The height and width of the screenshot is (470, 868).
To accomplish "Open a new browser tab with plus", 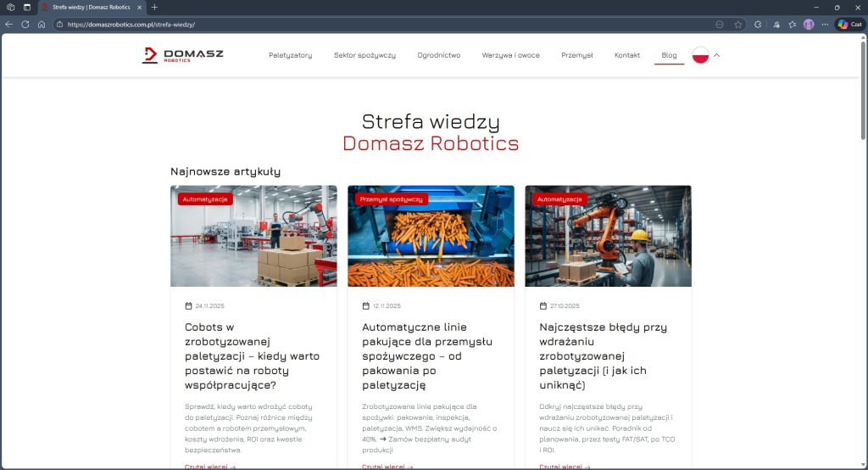I will (x=154, y=7).
